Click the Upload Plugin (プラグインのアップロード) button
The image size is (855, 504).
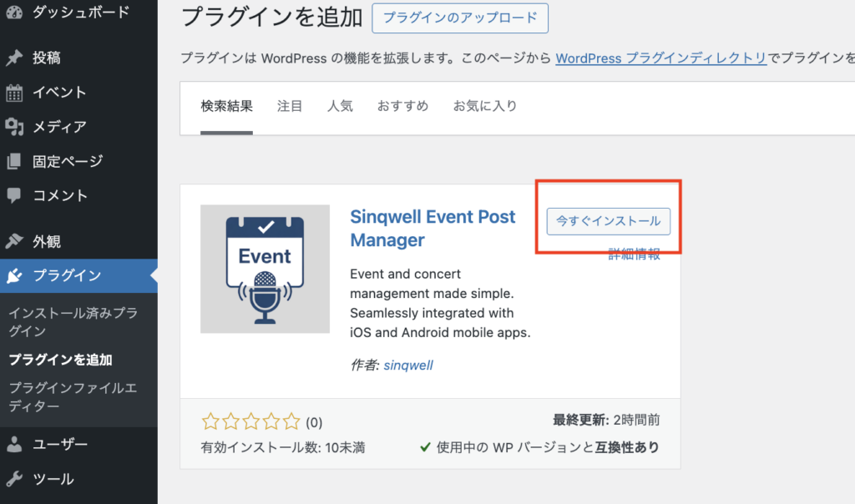tap(460, 18)
